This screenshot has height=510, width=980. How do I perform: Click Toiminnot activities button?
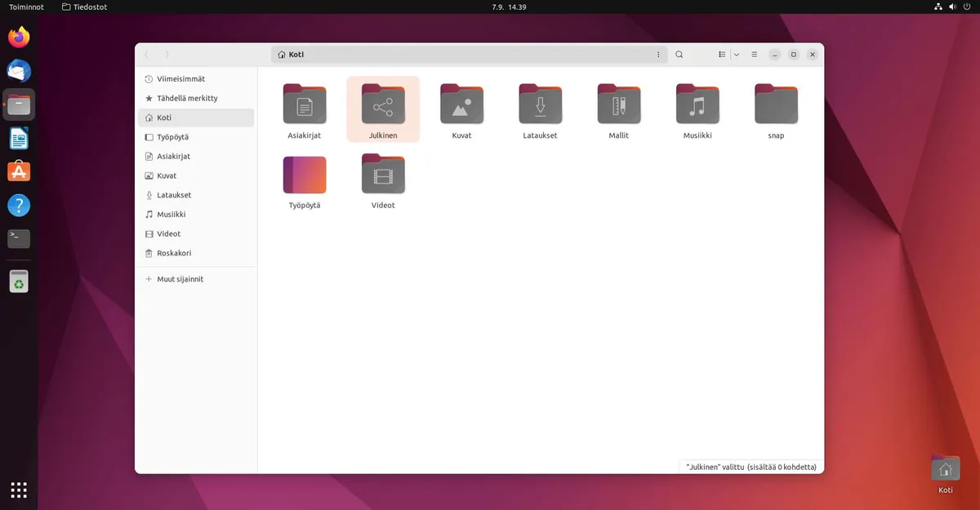tap(27, 7)
